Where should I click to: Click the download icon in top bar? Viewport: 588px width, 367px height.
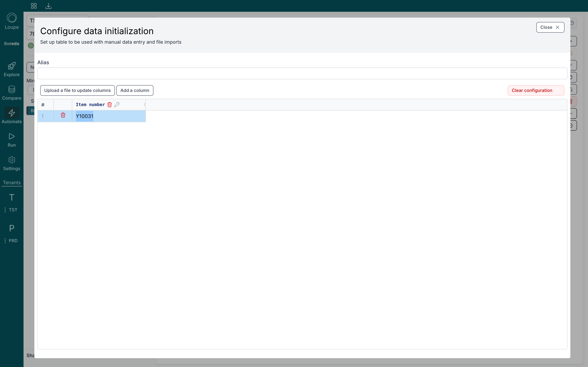pyautogui.click(x=49, y=6)
